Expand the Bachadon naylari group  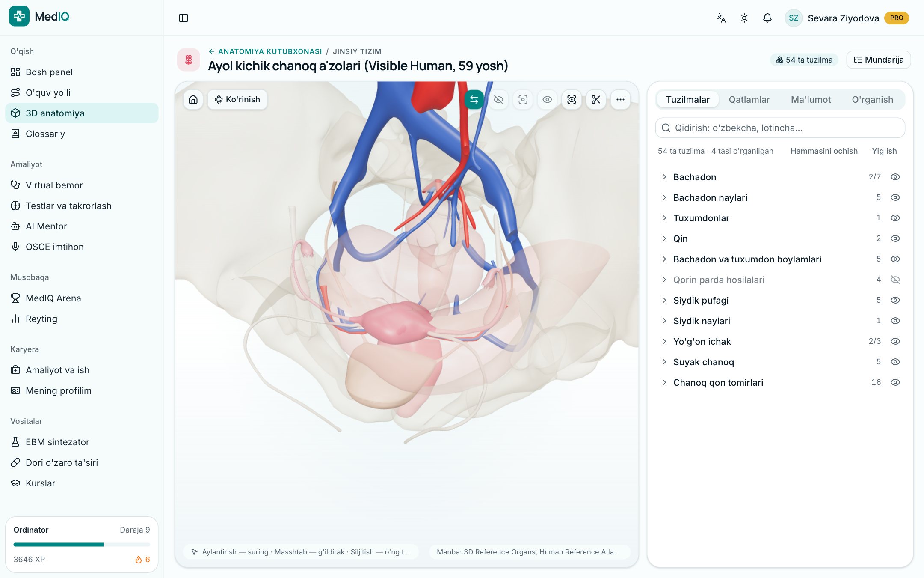[x=664, y=197]
